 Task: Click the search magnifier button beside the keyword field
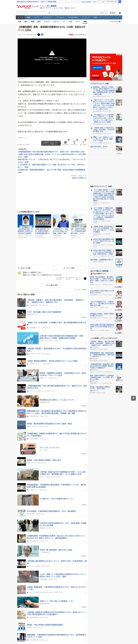pyautogui.click(x=49, y=13)
